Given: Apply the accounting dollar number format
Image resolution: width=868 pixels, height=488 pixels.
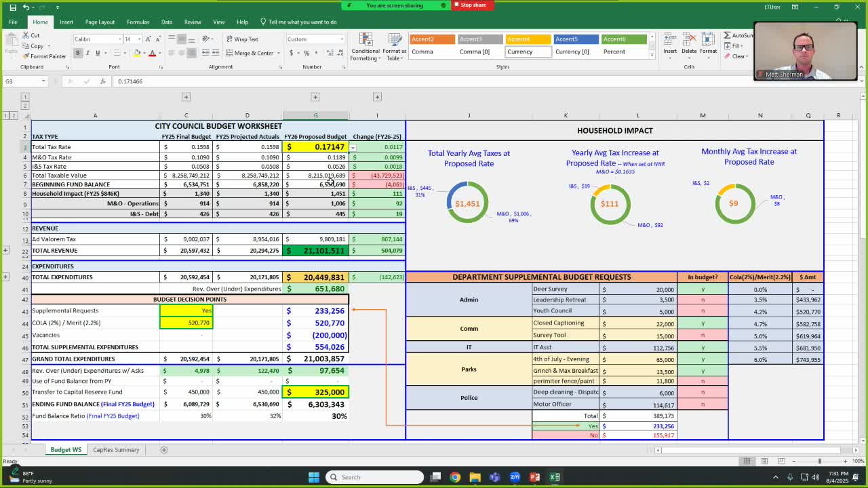Looking at the screenshot, I should [x=290, y=53].
